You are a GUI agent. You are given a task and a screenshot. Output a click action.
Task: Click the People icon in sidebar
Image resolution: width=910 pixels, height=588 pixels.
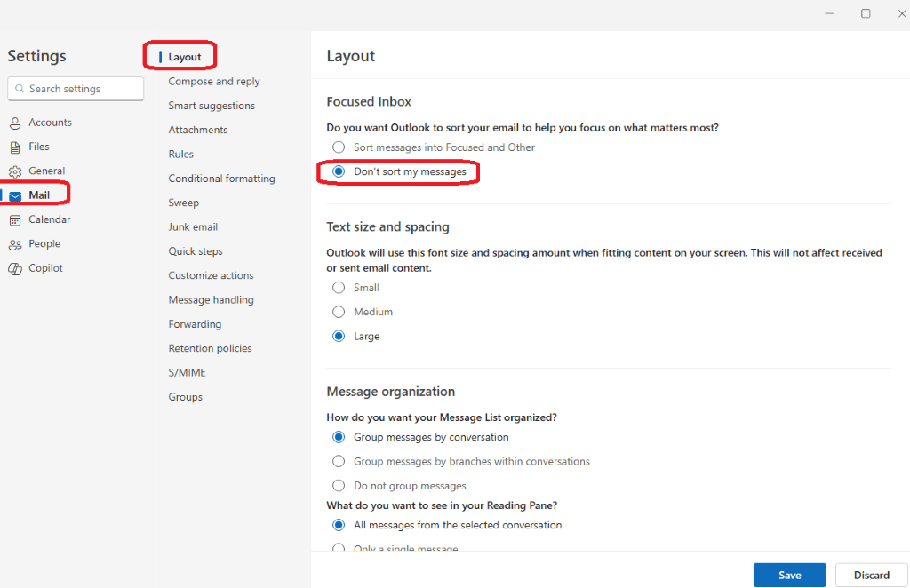(15, 245)
